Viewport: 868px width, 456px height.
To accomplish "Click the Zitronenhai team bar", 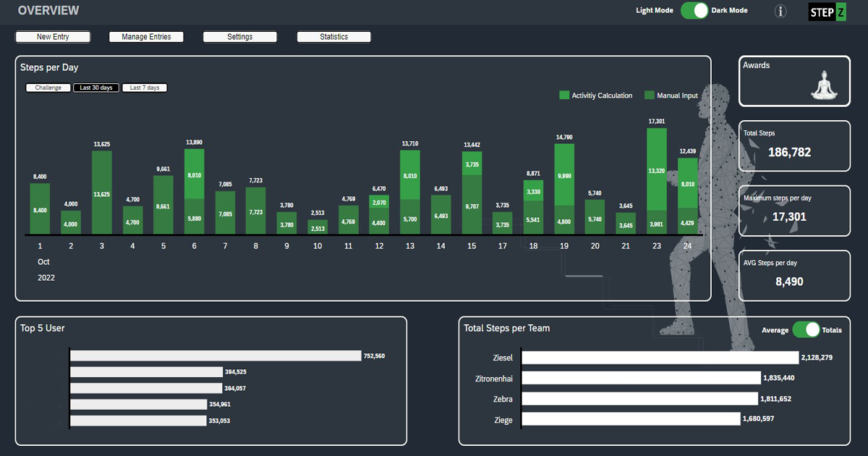I will tap(641, 378).
